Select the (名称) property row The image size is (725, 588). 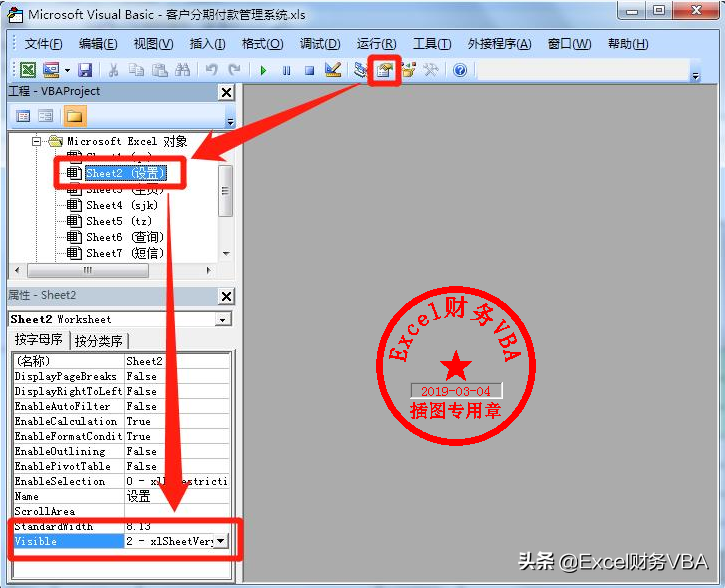click(121, 361)
